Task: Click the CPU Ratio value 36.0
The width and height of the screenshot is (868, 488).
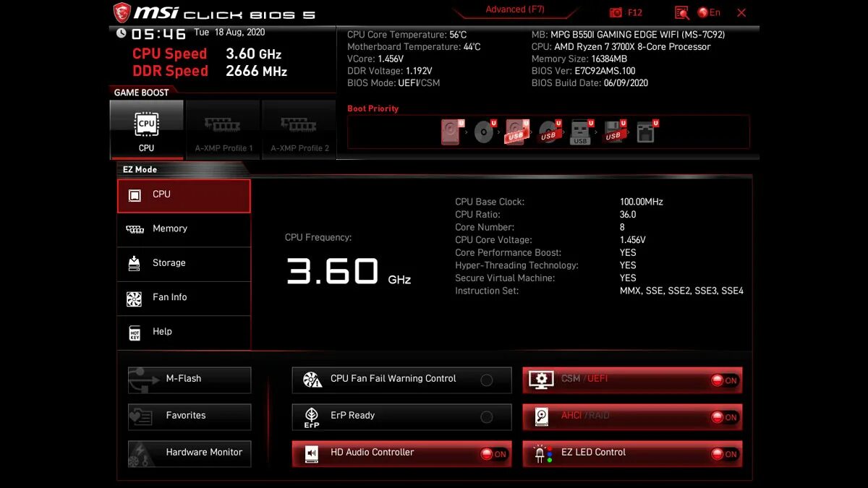Action: (628, 215)
